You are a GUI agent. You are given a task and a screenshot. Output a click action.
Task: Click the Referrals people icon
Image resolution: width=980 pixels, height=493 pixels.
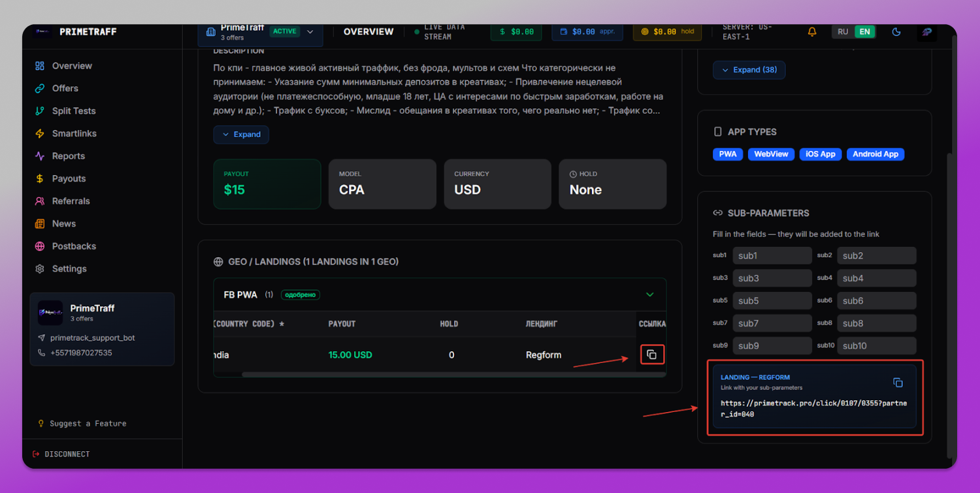(x=40, y=201)
